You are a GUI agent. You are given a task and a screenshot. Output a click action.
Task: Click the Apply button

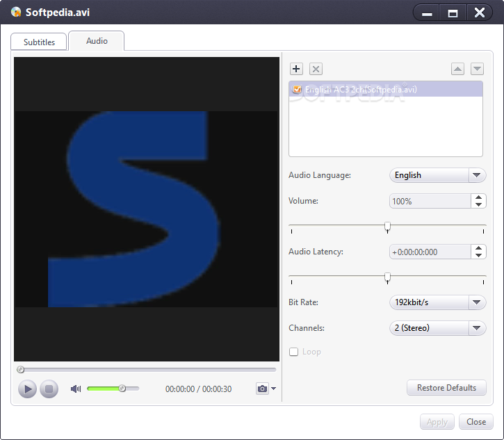pos(437,422)
